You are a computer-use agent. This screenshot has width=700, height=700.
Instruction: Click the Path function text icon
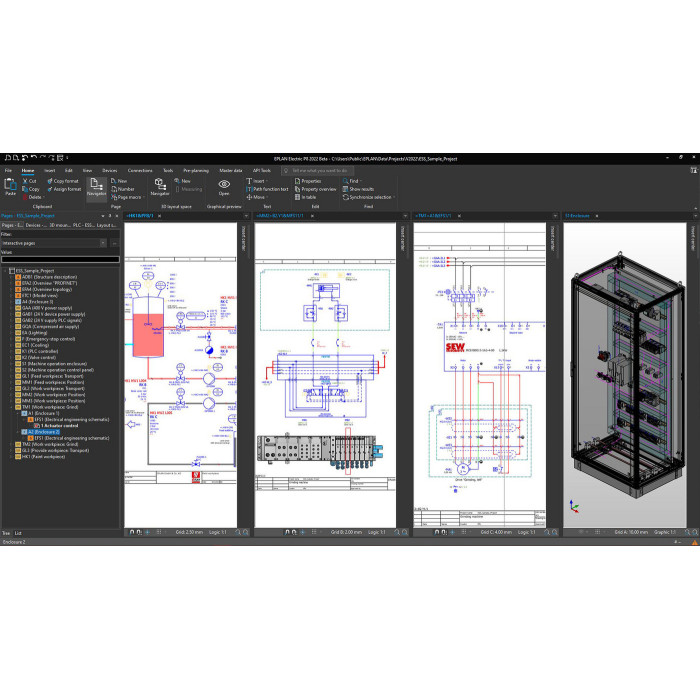point(269,188)
